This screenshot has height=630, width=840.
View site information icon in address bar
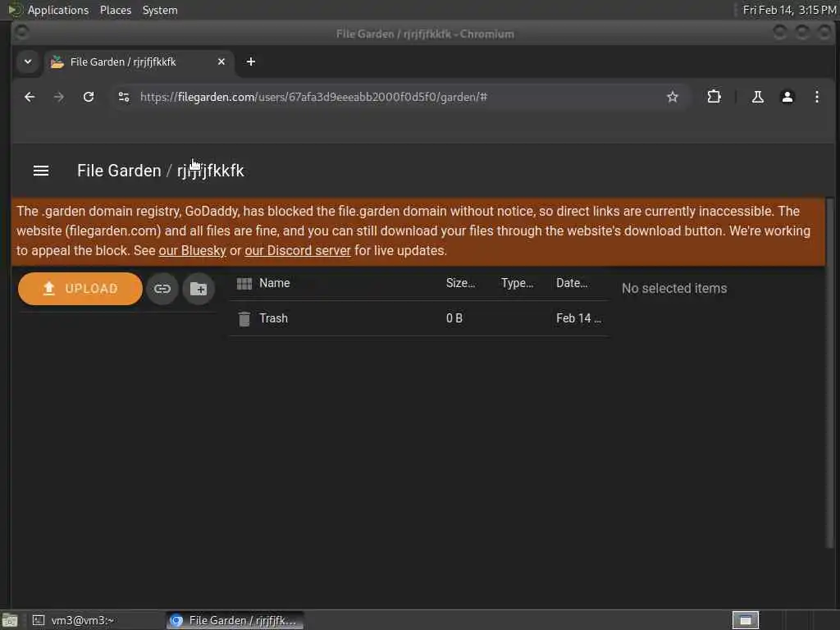(124, 97)
